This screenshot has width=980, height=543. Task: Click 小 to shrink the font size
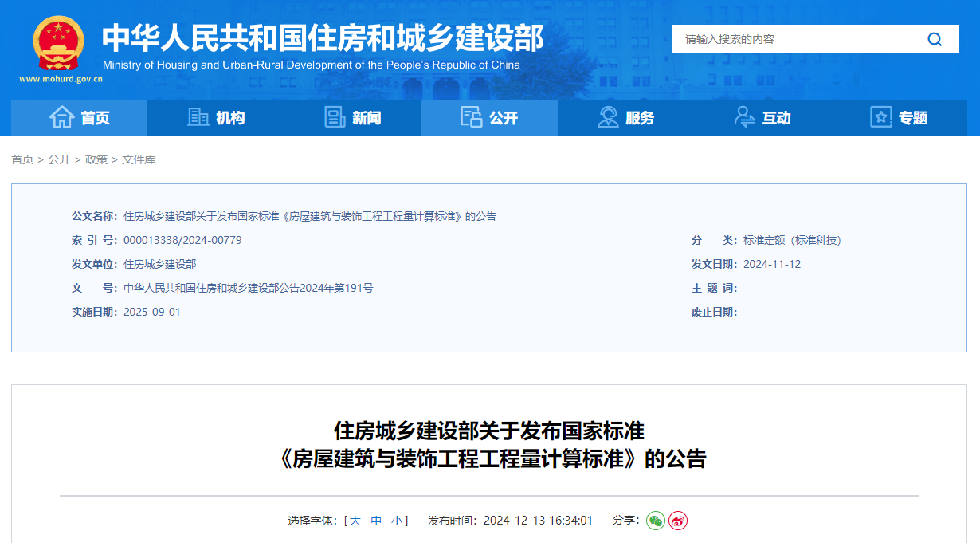[x=395, y=521]
